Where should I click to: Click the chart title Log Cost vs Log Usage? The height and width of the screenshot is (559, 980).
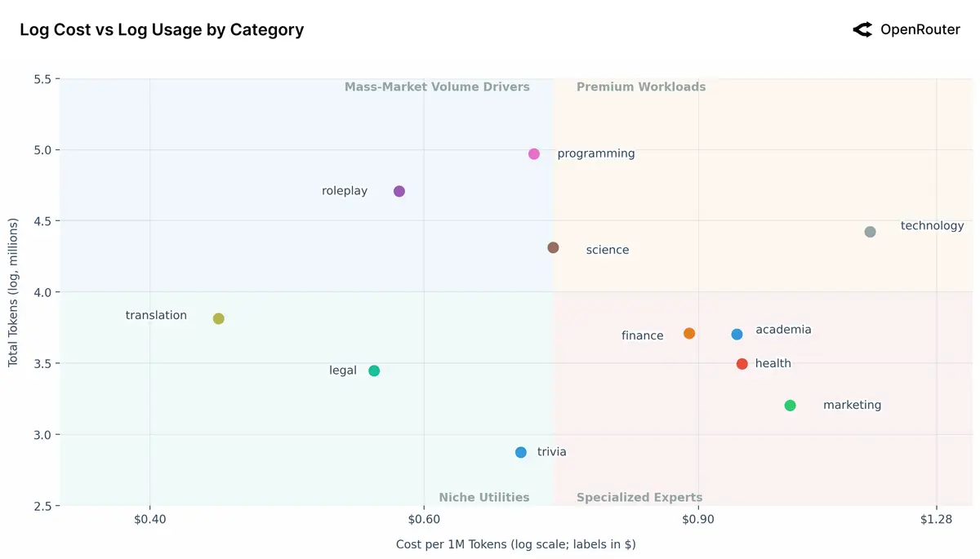tap(162, 30)
